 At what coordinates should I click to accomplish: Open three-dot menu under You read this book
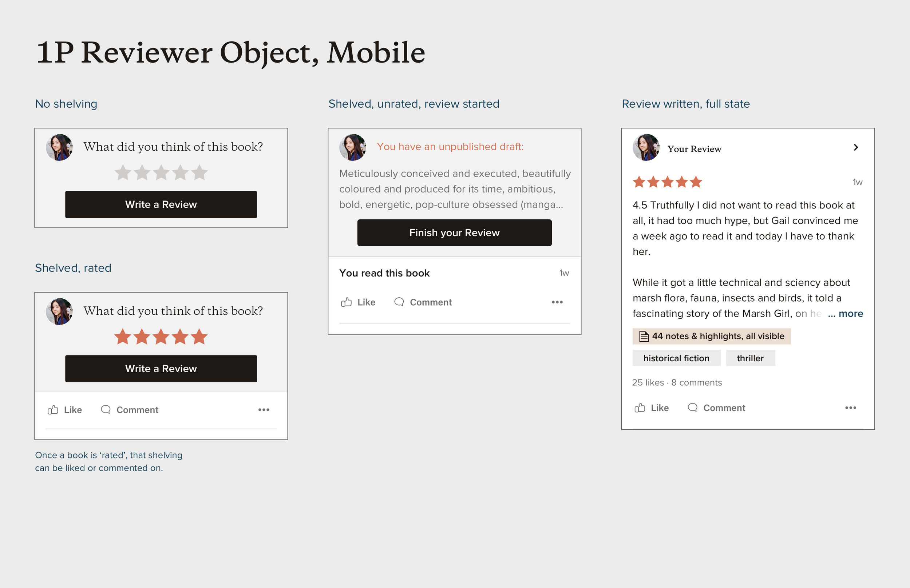click(557, 302)
